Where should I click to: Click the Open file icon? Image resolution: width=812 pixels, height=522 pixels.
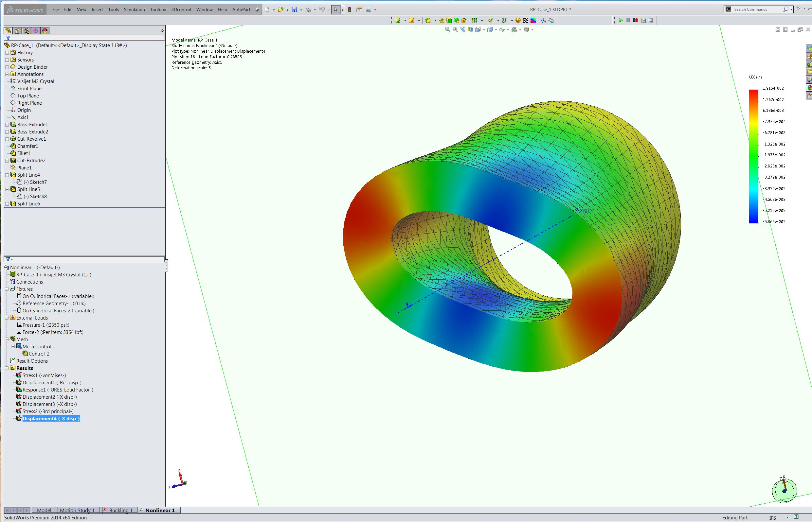pos(280,9)
